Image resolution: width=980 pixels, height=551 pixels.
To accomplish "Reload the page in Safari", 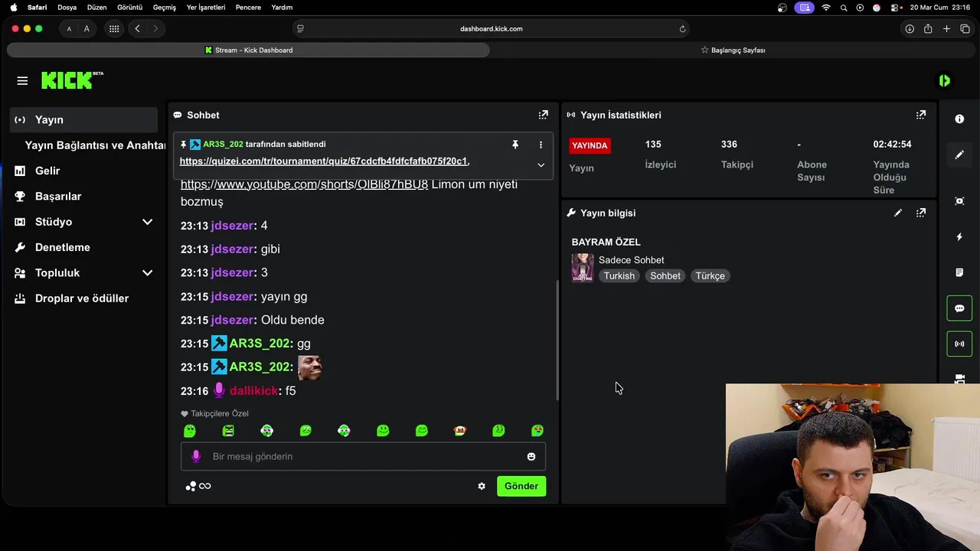I will point(682,29).
